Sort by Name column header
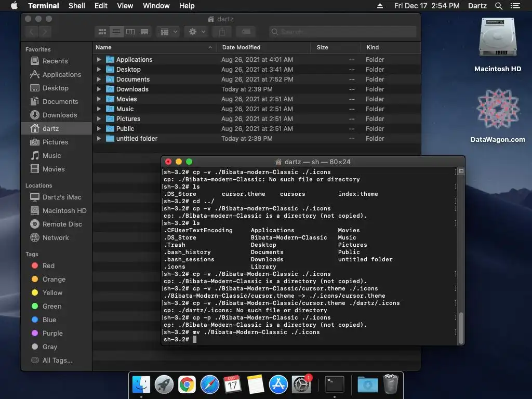This screenshot has width=532, height=399. 154,47
